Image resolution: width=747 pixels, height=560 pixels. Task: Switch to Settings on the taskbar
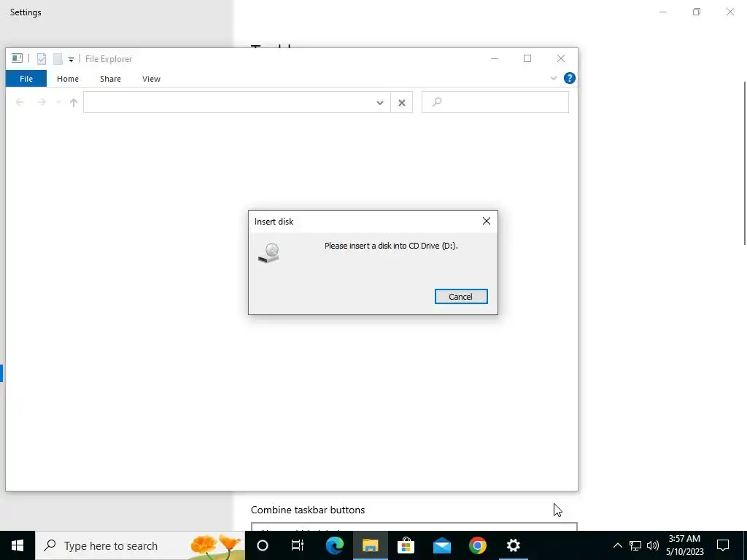pos(513,545)
